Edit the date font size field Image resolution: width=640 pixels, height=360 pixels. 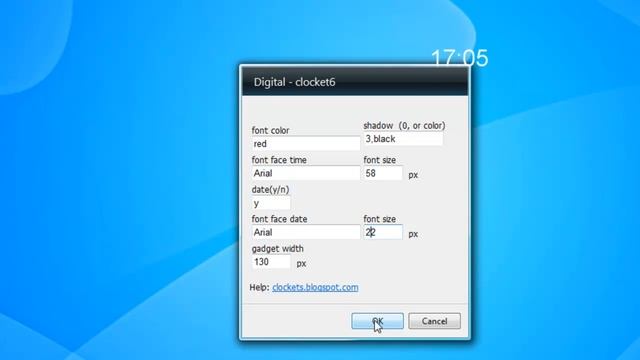pos(383,232)
